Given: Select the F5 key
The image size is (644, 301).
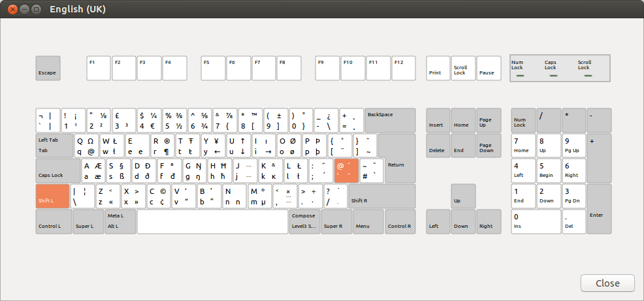Looking at the screenshot, I should [213, 68].
